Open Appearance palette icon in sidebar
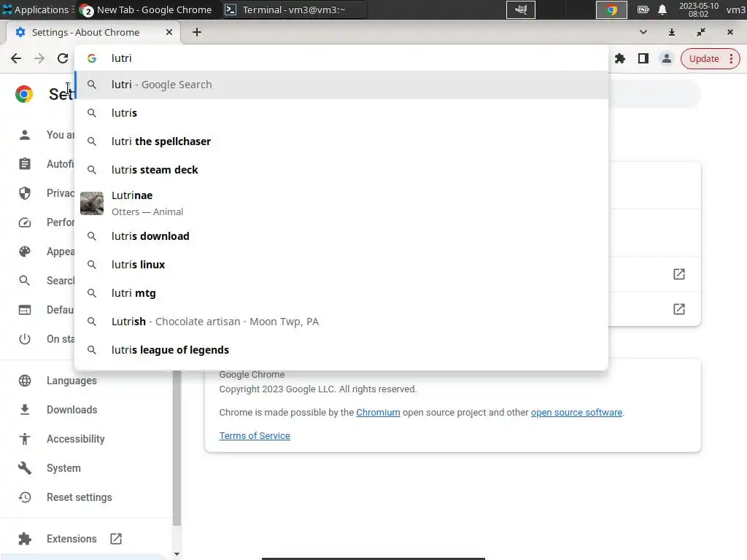 [x=25, y=252]
